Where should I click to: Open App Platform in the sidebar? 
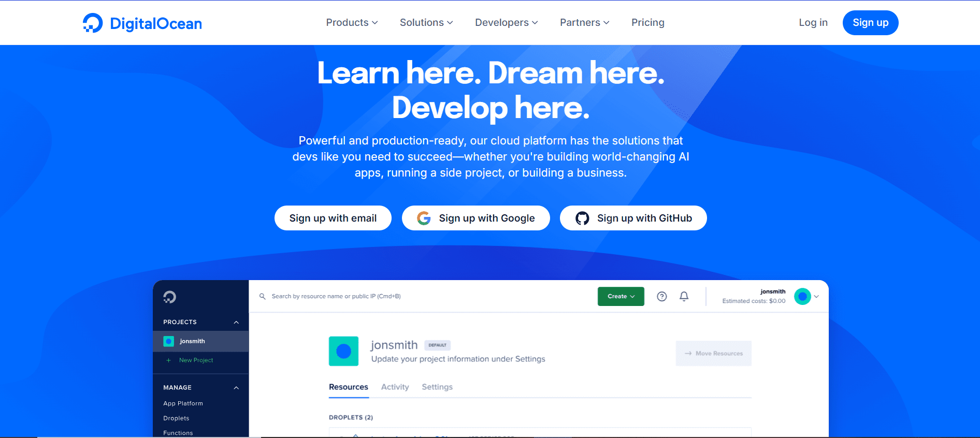183,403
